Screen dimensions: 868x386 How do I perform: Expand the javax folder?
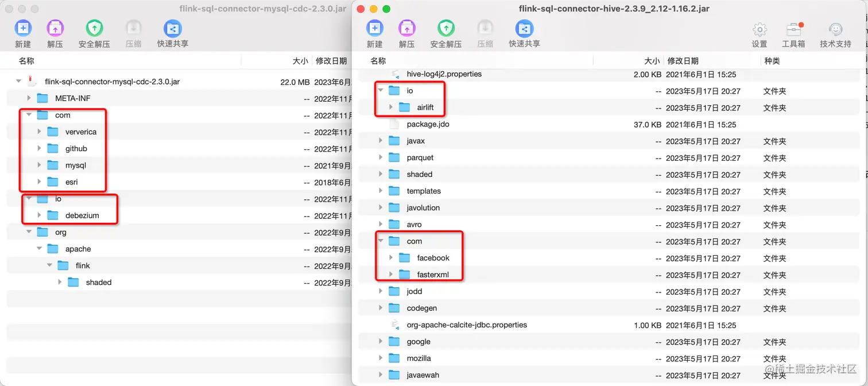[381, 141]
